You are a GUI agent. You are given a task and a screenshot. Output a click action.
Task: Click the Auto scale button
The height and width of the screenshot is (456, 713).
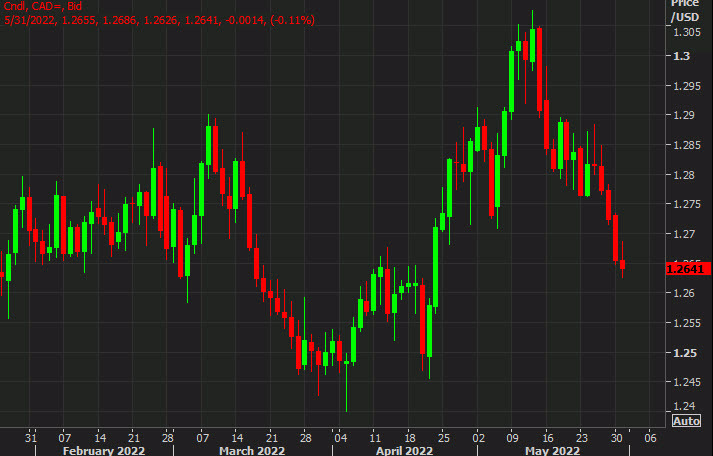(x=686, y=421)
